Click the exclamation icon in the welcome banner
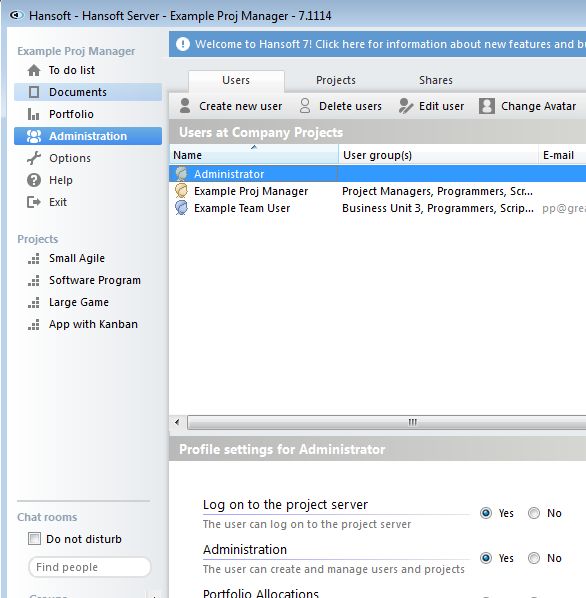Image resolution: width=586 pixels, height=598 pixels. (x=183, y=44)
